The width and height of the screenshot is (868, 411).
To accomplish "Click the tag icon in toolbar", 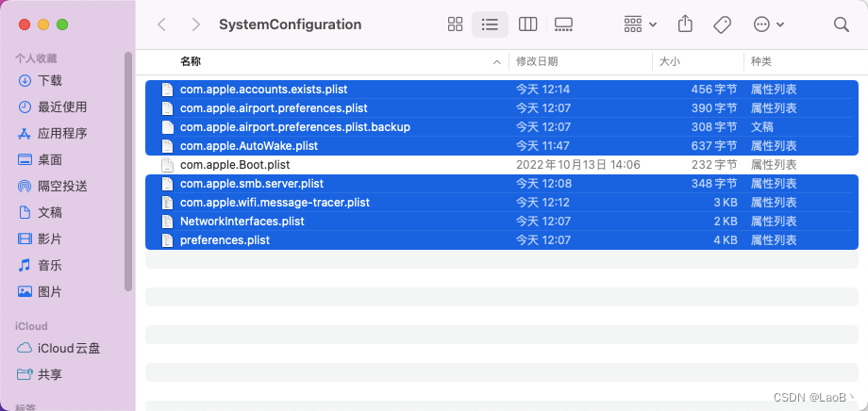I will pyautogui.click(x=722, y=25).
